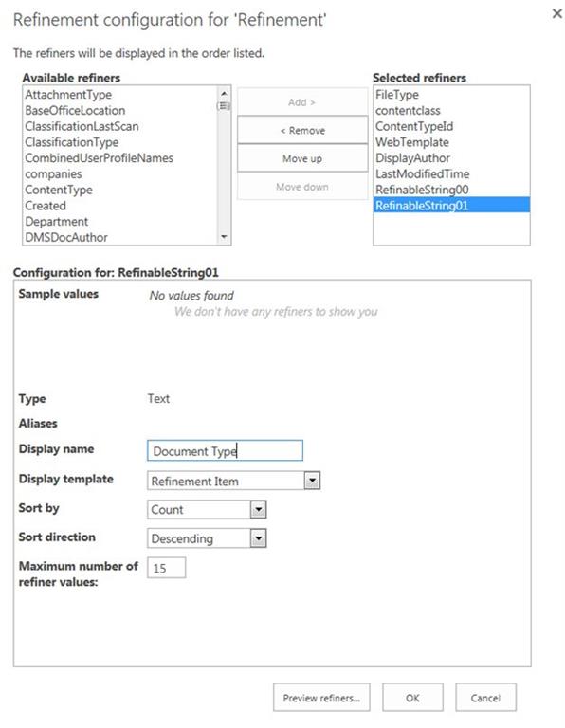This screenshot has width=565, height=728.
Task: Open Preview refiners dialog
Action: pos(321,698)
